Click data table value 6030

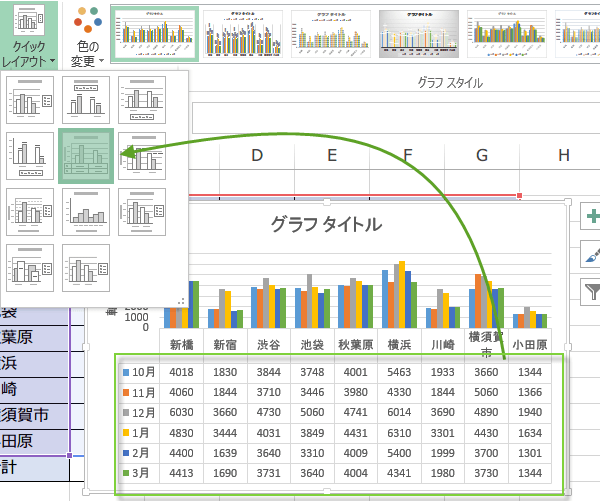point(181,413)
